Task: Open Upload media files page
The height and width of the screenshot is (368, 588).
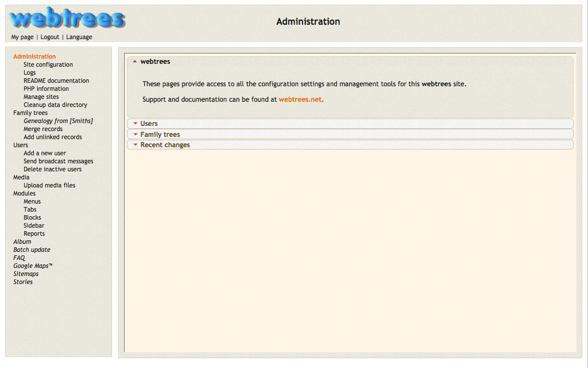Action: tap(49, 185)
